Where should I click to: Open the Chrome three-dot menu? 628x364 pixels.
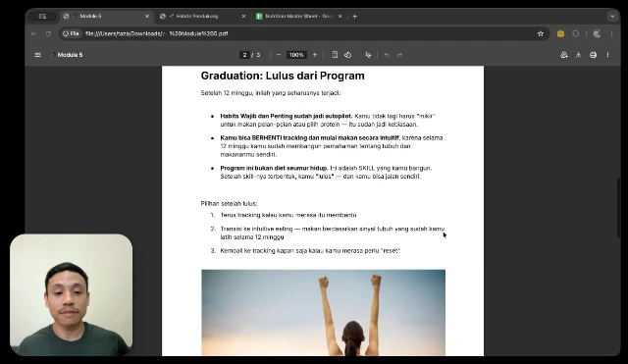tap(611, 33)
